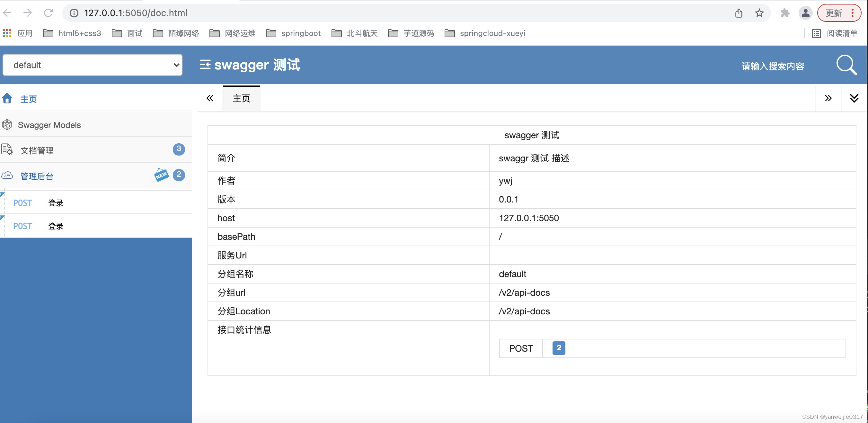Reload the page with refresh icon

click(x=48, y=13)
